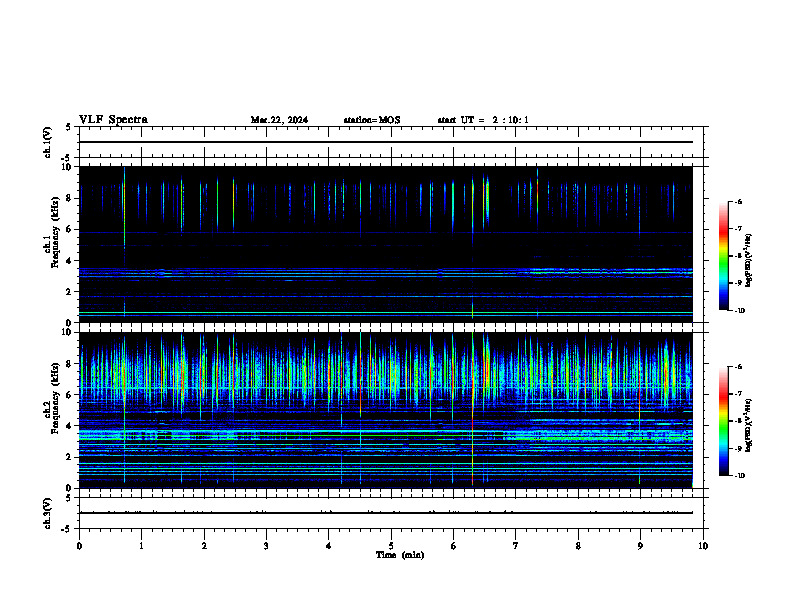Click the "start UT = 2:10:1" text

pos(483,120)
